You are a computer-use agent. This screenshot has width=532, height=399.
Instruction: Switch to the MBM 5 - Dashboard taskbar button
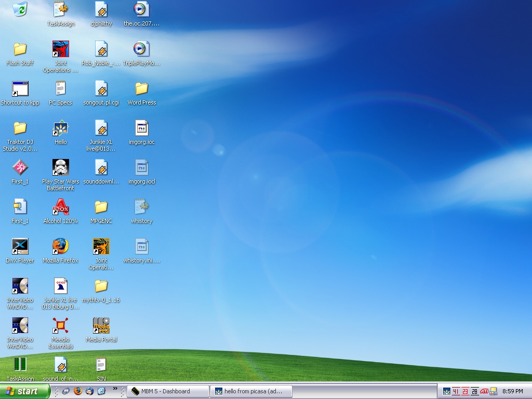(x=168, y=391)
